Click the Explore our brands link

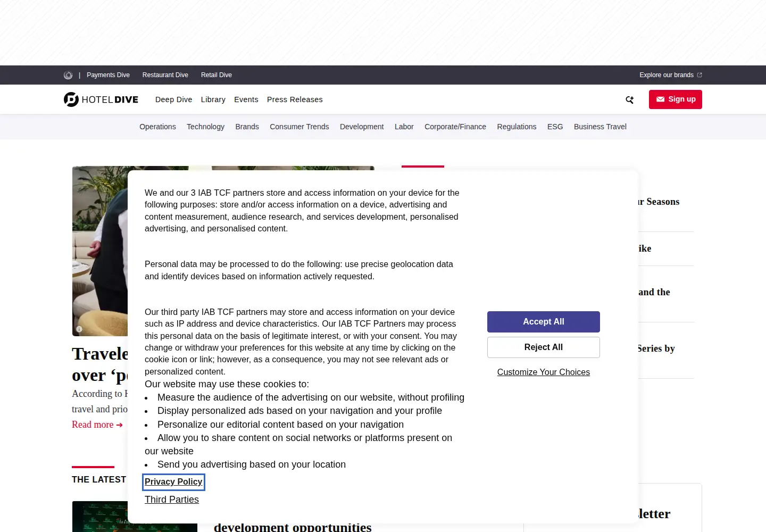click(x=671, y=75)
